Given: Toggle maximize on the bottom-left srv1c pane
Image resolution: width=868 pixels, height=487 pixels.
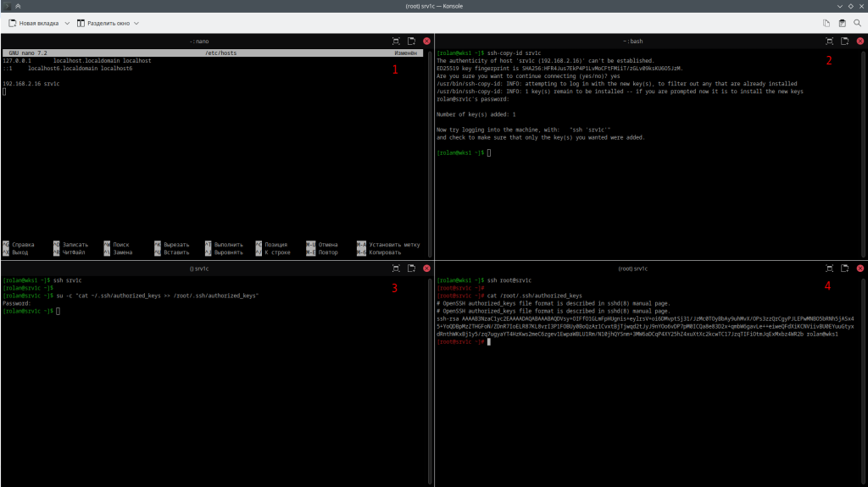Looking at the screenshot, I should [396, 268].
